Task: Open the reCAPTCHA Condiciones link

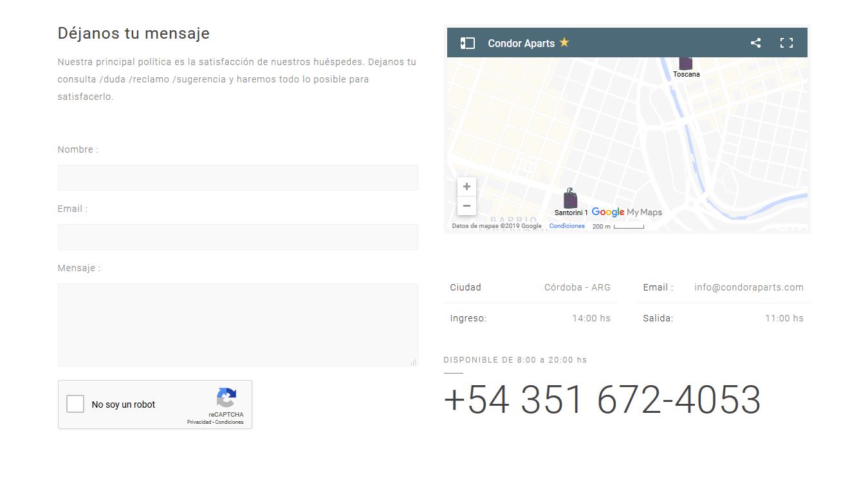Action: pos(229,423)
